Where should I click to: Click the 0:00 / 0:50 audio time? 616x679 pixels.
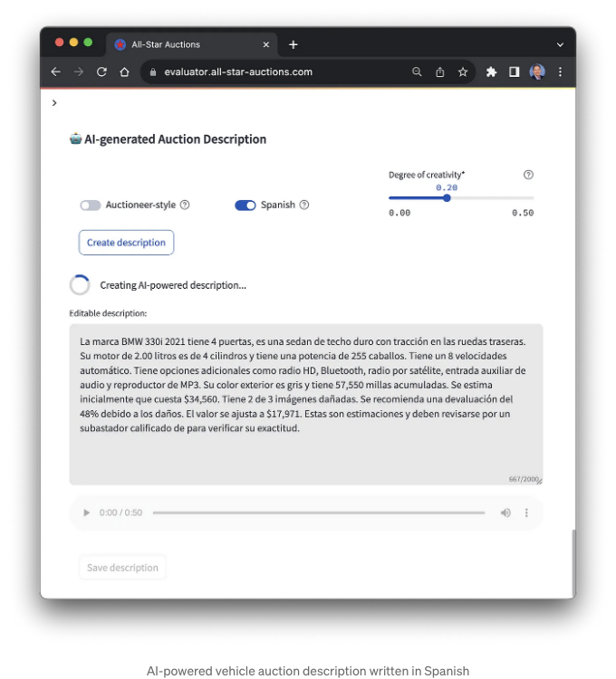coord(120,512)
